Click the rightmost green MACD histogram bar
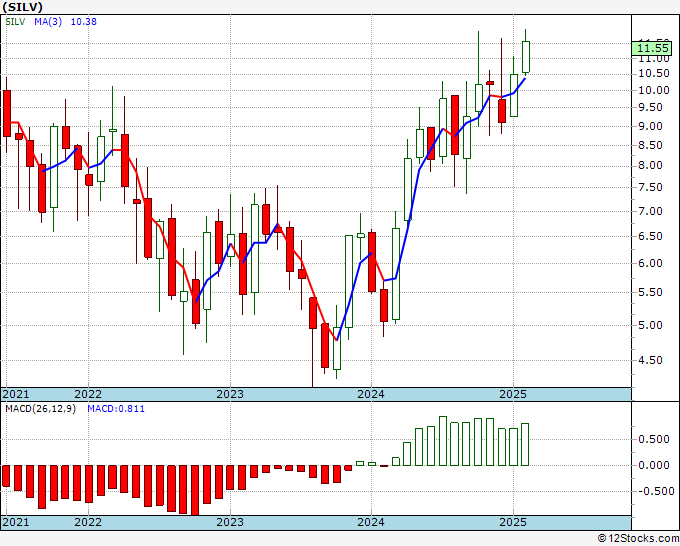Screen dimensions: 680x546 pos(525,445)
